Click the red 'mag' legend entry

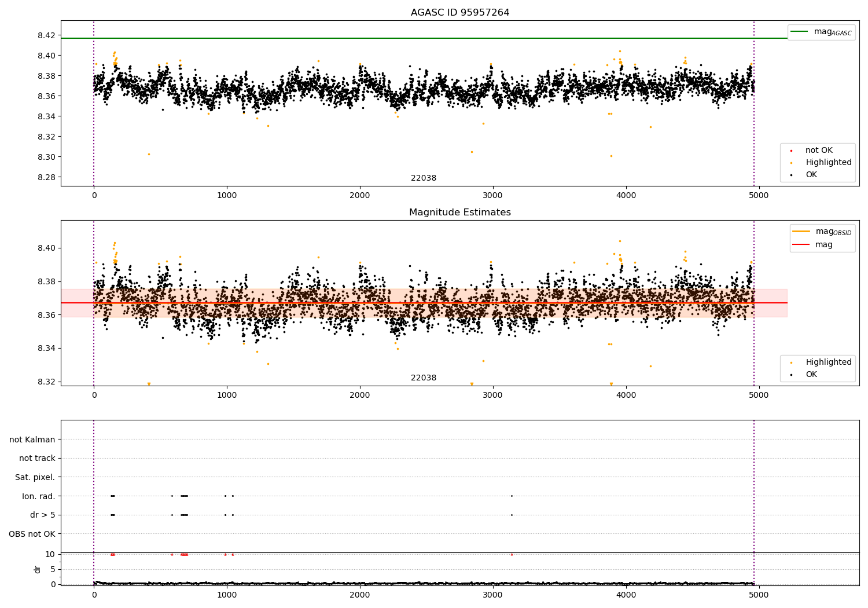click(x=812, y=245)
